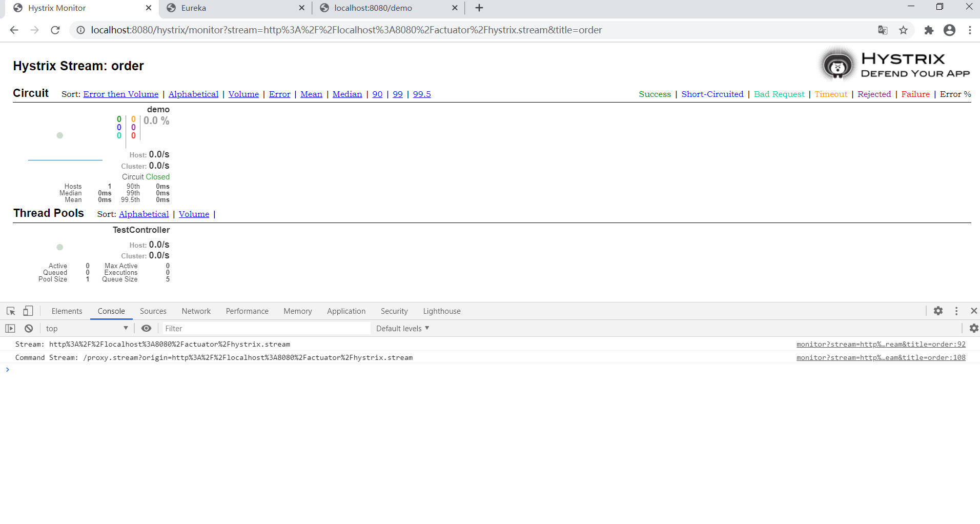Open DevTools customize three-dot menu
Viewport: 980px width, 524px height.
click(956, 311)
